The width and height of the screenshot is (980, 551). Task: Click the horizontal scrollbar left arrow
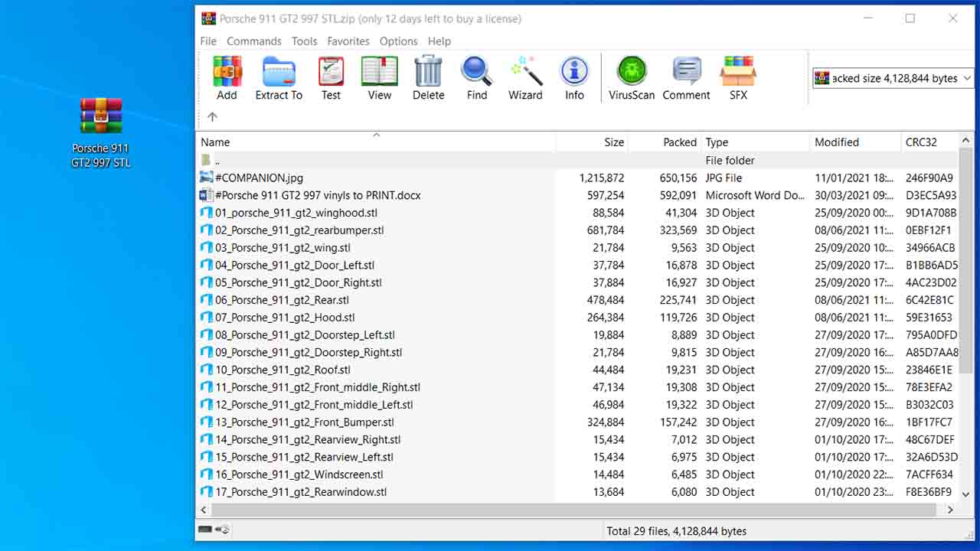204,510
